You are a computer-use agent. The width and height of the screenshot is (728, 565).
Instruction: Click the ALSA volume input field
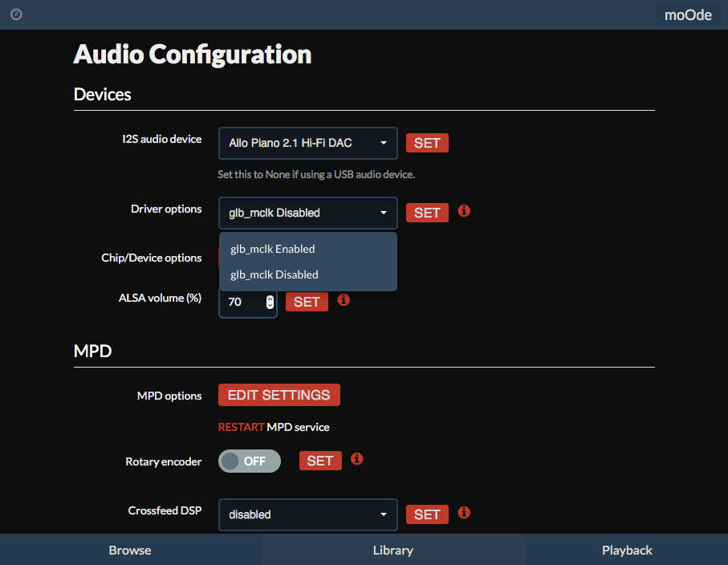(248, 303)
